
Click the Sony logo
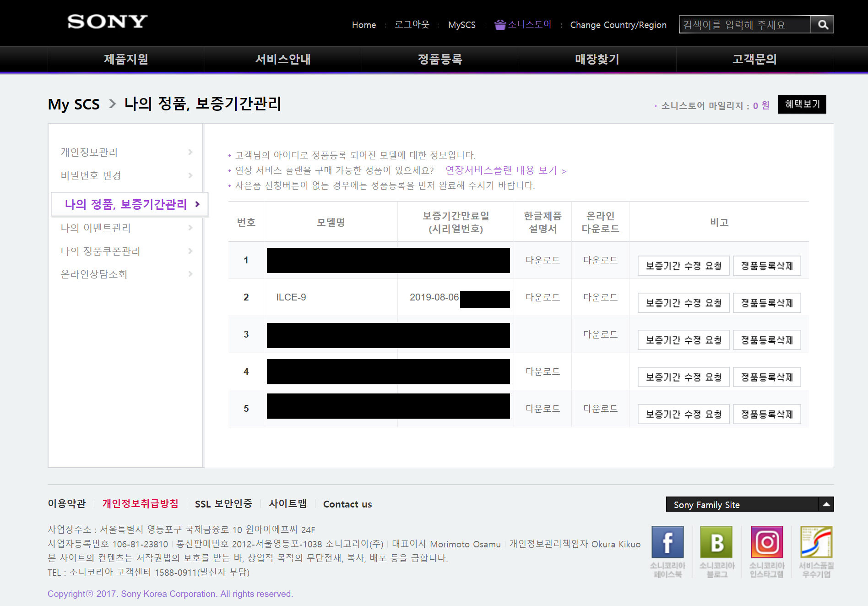point(107,22)
